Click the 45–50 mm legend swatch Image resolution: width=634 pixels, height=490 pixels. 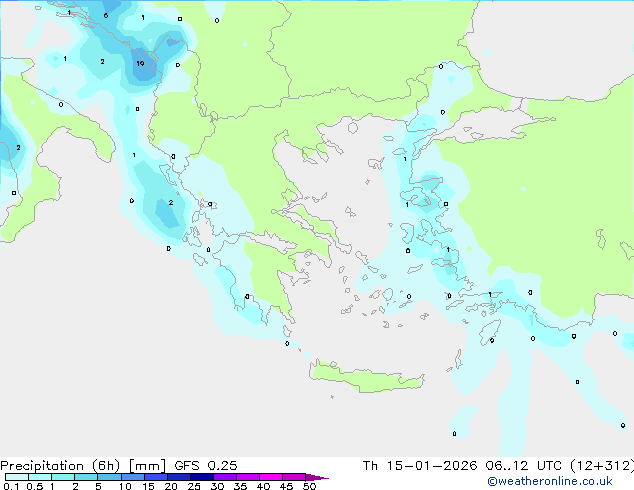(294, 477)
